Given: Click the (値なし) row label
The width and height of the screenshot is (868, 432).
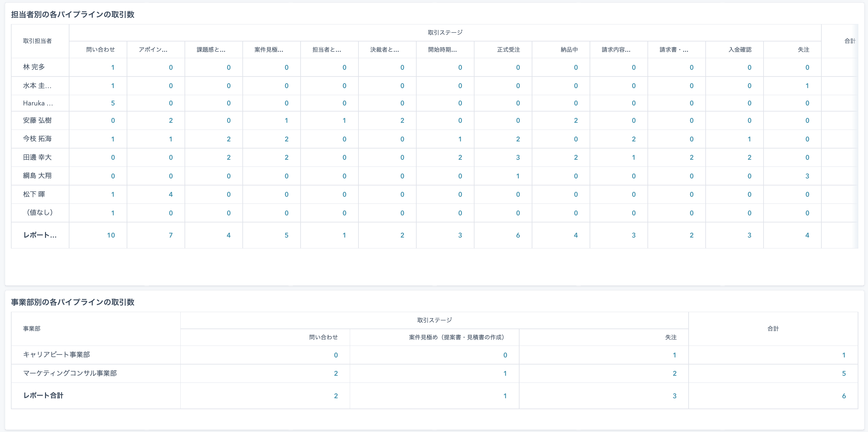Looking at the screenshot, I should click(40, 212).
